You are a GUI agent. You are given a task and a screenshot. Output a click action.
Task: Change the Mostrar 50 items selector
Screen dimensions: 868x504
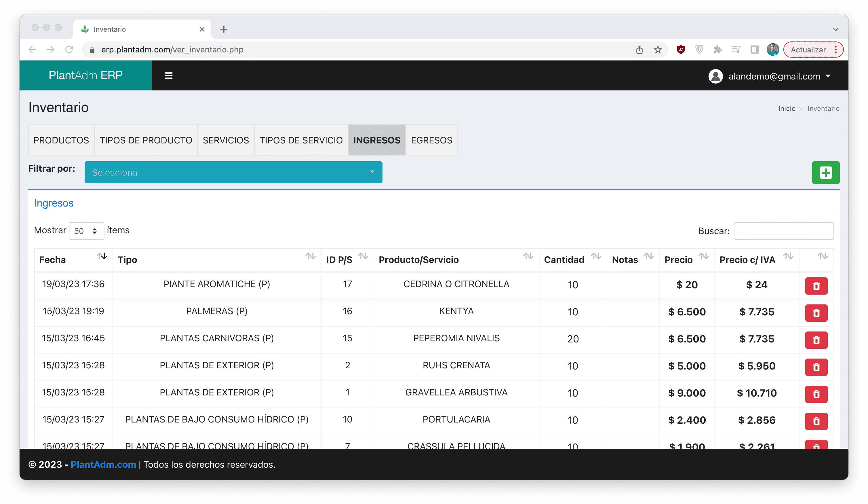click(x=86, y=231)
